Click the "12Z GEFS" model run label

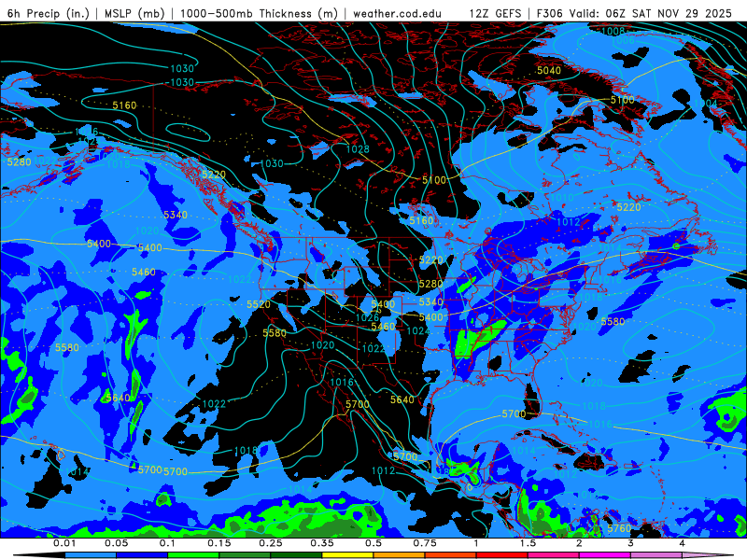(496, 13)
